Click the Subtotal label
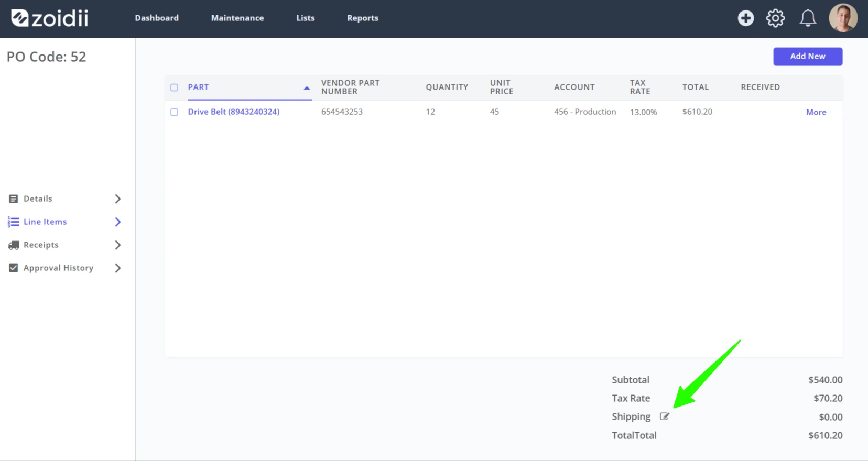This screenshot has width=868, height=461. click(631, 380)
